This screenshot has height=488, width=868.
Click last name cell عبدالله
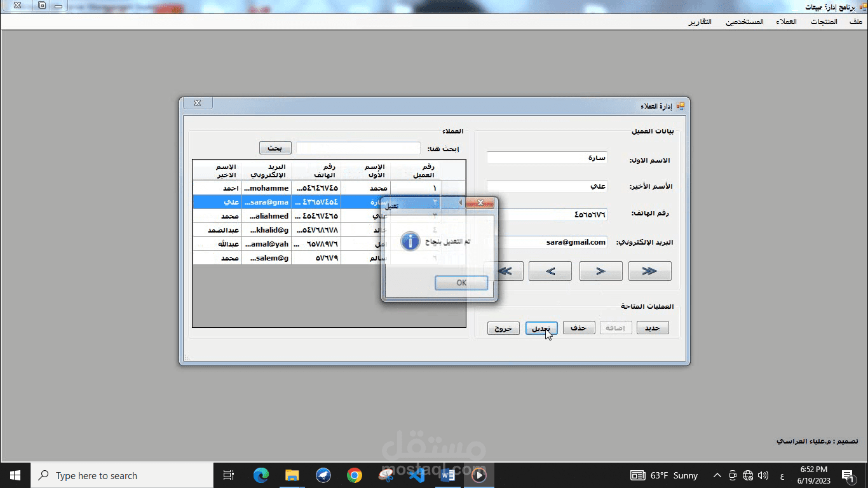[x=217, y=244]
